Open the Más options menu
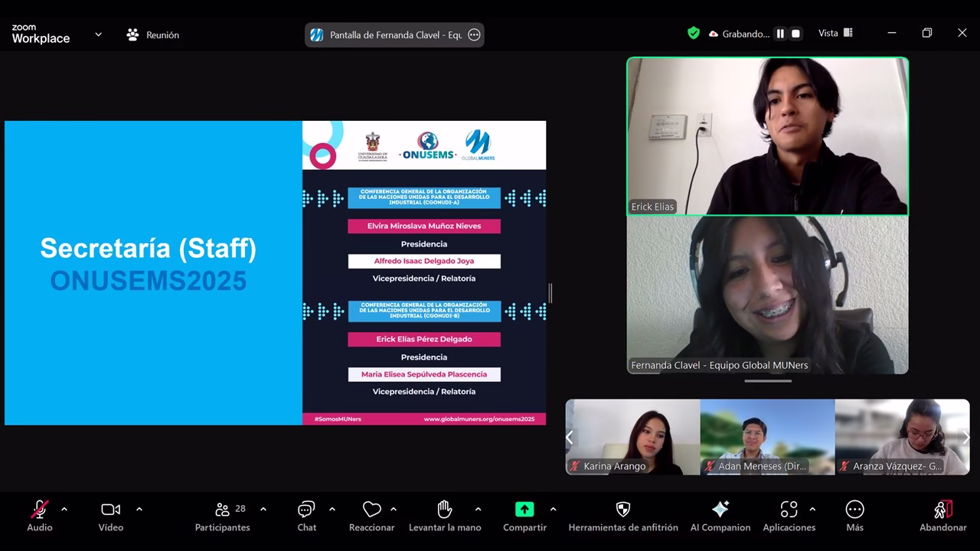This screenshot has height=551, width=980. coord(854,510)
